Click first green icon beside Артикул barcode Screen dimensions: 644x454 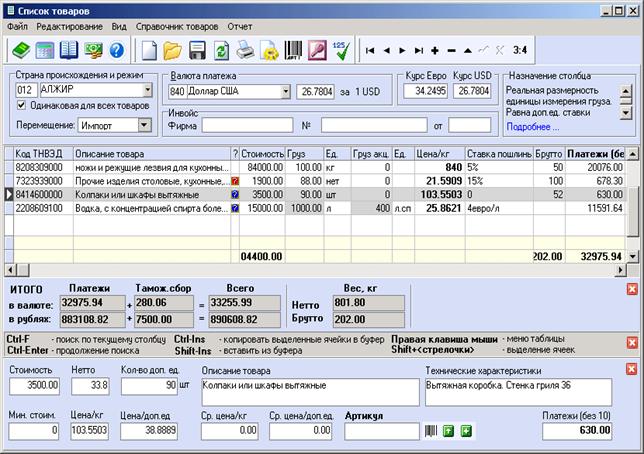coord(448,431)
